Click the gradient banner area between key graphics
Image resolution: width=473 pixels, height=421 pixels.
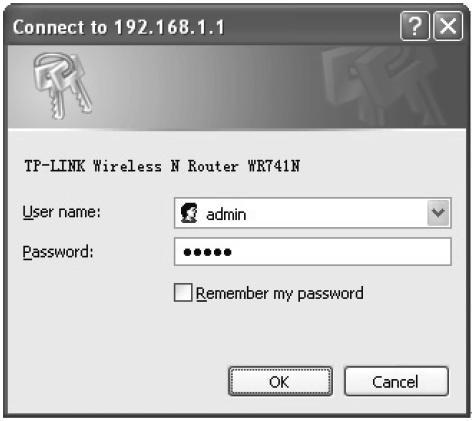[207, 87]
